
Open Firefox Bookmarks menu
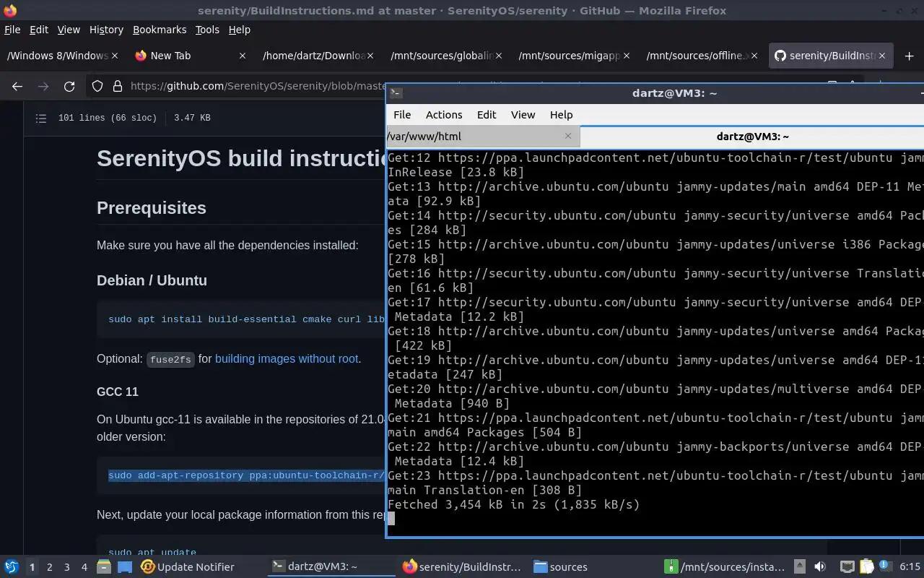coord(160,30)
